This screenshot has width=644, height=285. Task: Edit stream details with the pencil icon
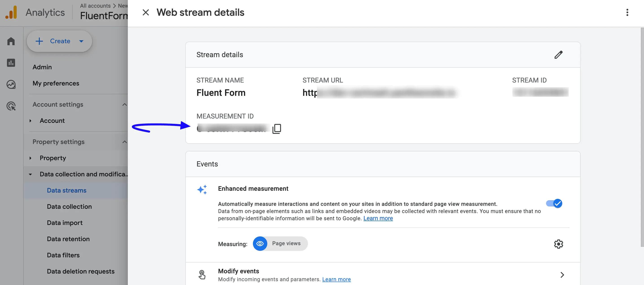[x=558, y=55]
